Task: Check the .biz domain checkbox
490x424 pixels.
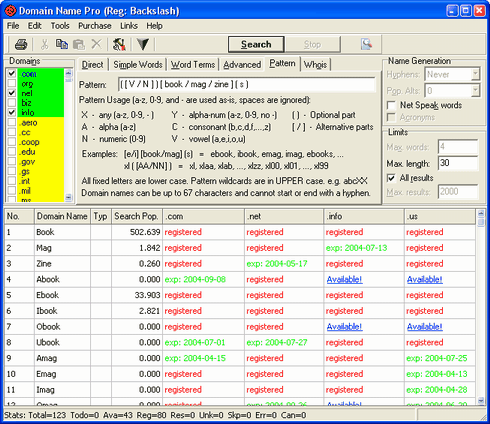Action: (12, 102)
